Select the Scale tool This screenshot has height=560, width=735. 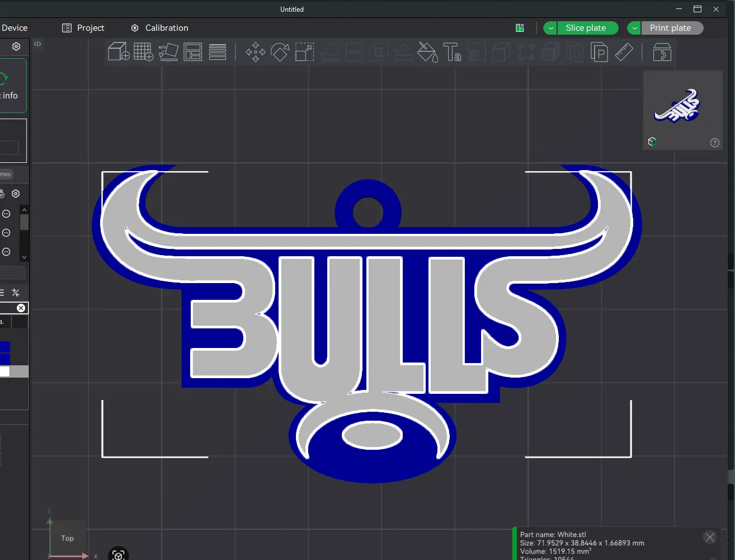coord(305,52)
